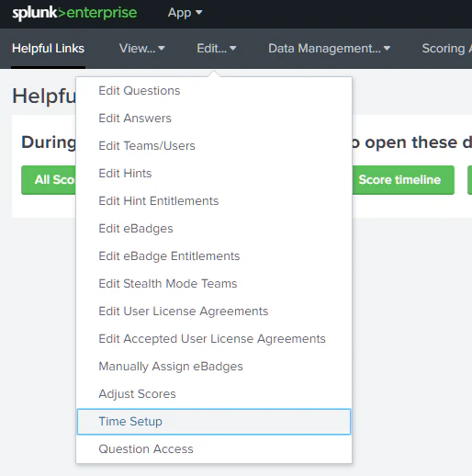Viewport: 472px width, 476px height.
Task: Click the All Scores green button
Action: [x=49, y=180]
